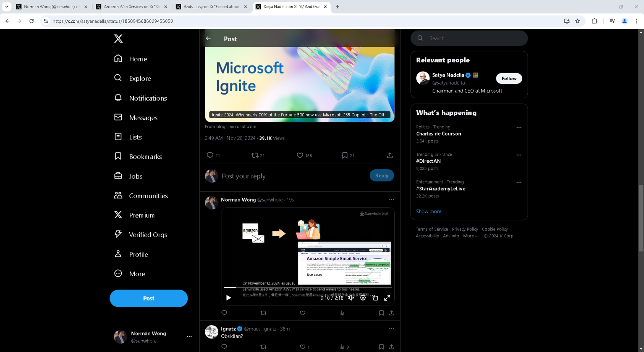Click reply icon showing 11 replies
This screenshot has width=644, height=352.
[210, 155]
